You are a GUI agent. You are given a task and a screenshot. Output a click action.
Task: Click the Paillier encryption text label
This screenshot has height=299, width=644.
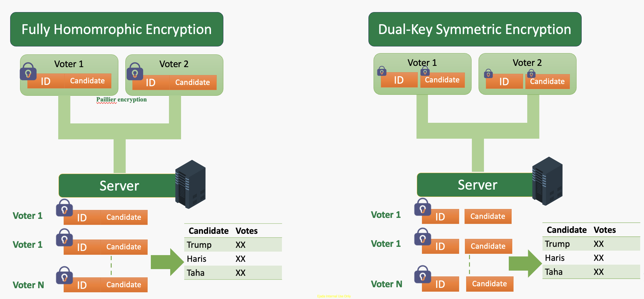tap(122, 100)
